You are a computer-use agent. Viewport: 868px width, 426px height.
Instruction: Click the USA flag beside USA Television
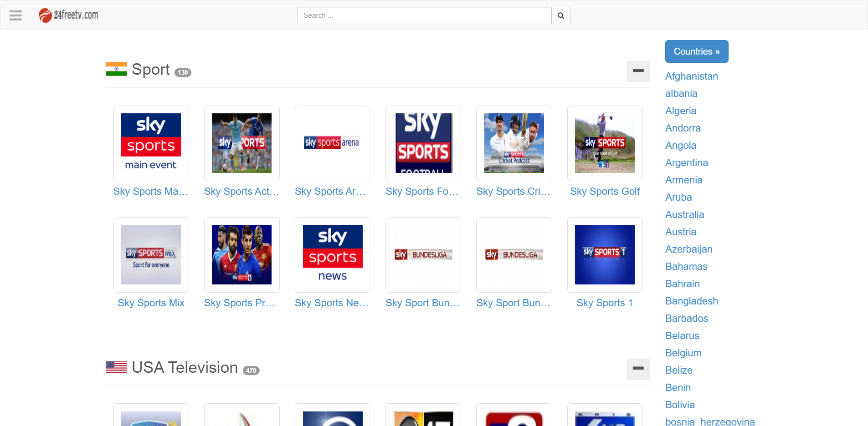click(116, 367)
